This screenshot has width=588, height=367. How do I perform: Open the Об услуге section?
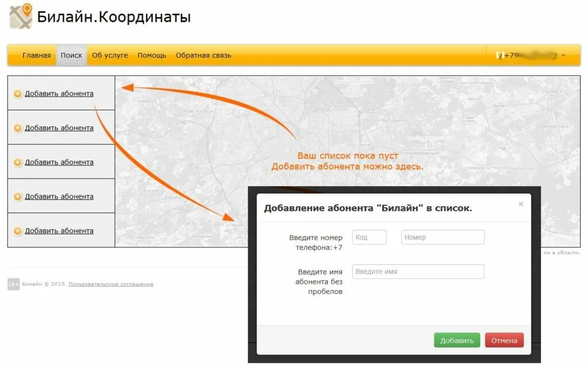pos(110,56)
